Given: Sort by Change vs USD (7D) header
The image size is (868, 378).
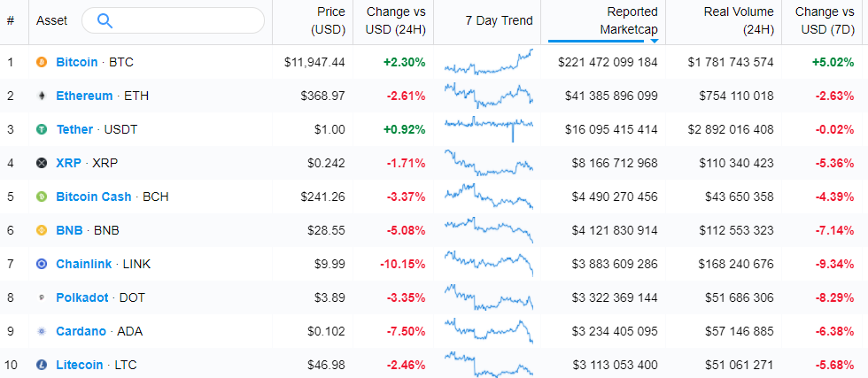Looking at the screenshot, I should click(x=824, y=20).
